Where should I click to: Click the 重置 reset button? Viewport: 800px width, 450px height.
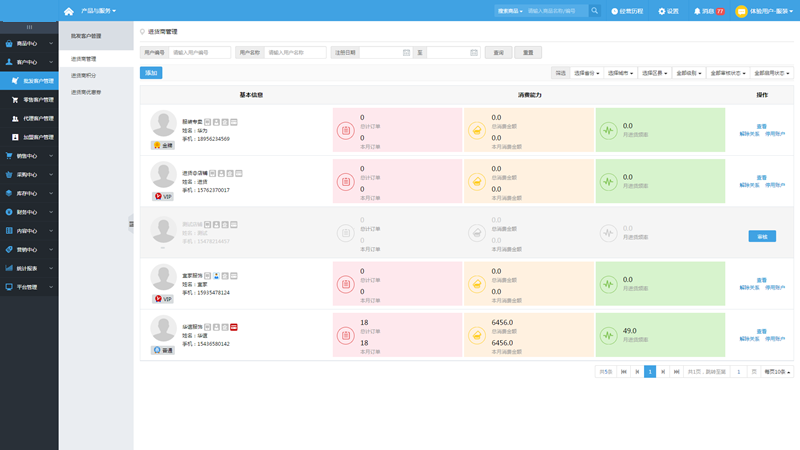coord(528,53)
